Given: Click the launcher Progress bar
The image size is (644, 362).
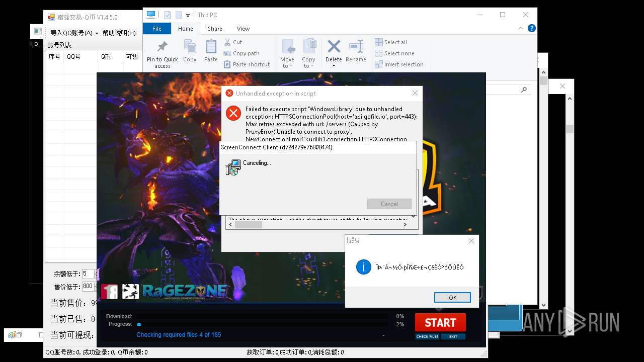Looking at the screenshot, I should (x=262, y=324).
